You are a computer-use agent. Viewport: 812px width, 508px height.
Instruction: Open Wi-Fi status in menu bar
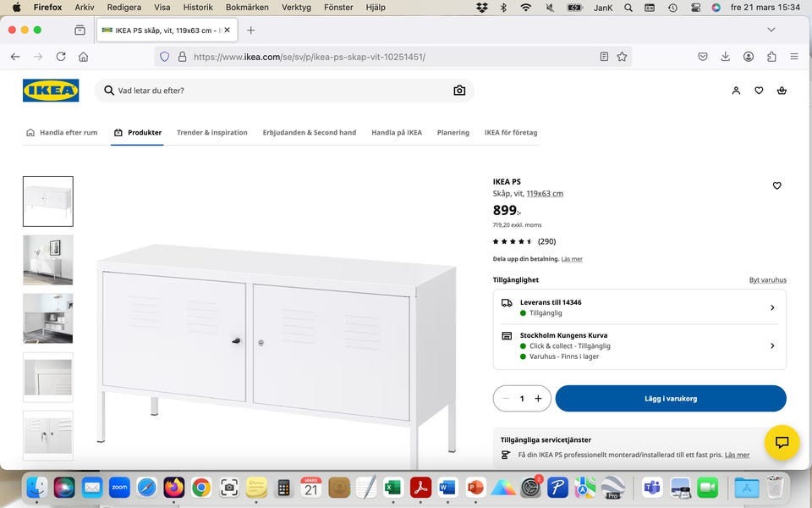pos(525,8)
